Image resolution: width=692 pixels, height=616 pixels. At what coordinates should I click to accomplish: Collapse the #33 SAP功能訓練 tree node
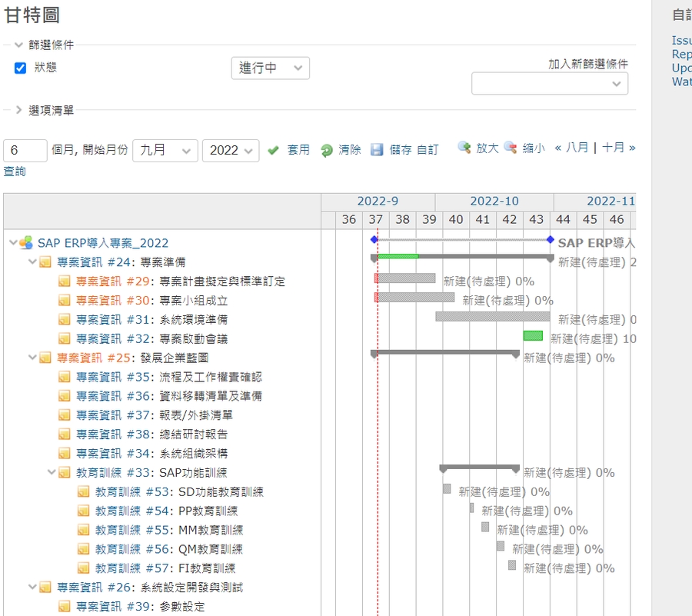(x=52, y=473)
